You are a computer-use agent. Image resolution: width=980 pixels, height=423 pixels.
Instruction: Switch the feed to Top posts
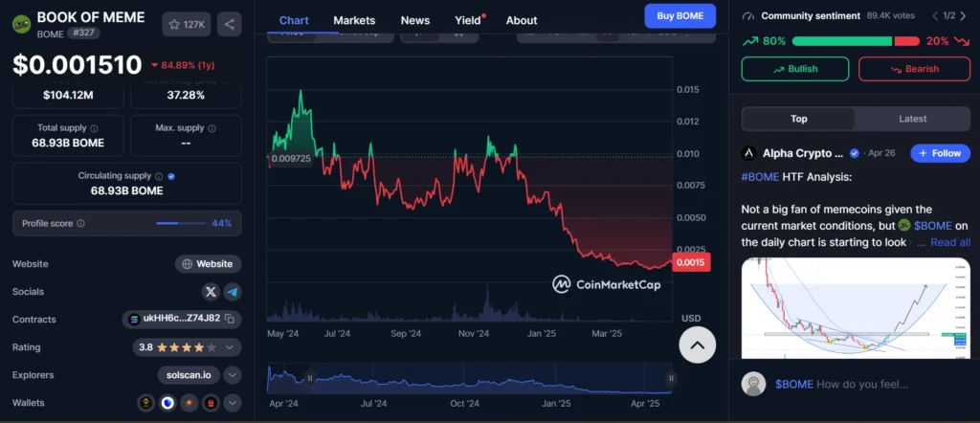798,119
